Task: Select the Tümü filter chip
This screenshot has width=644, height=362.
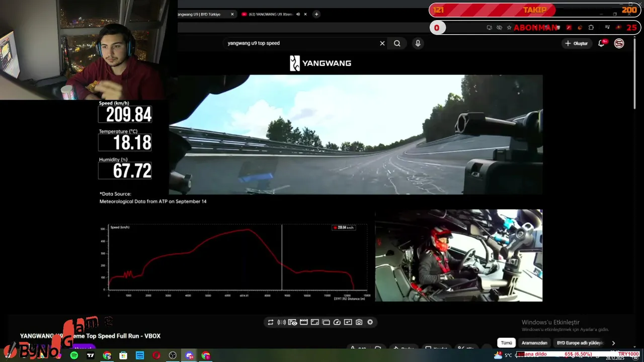Action: click(507, 343)
